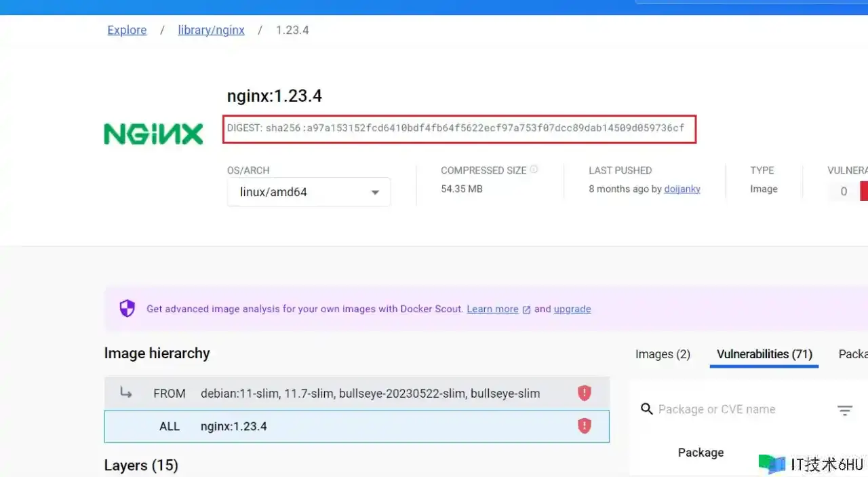Open the linux/amd64 OS/ARCH dropdown
The height and width of the screenshot is (477, 868).
pyautogui.click(x=309, y=192)
